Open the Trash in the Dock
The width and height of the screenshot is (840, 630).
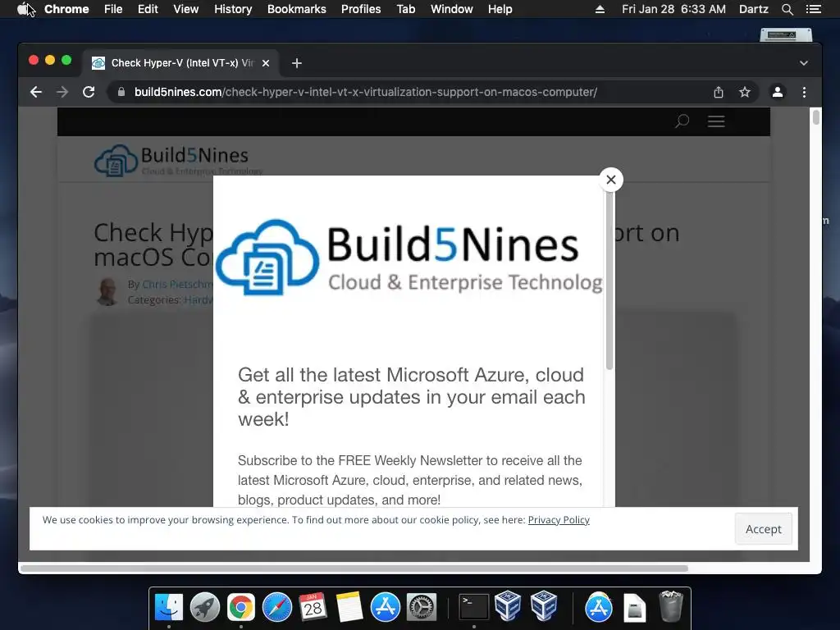(x=671, y=606)
